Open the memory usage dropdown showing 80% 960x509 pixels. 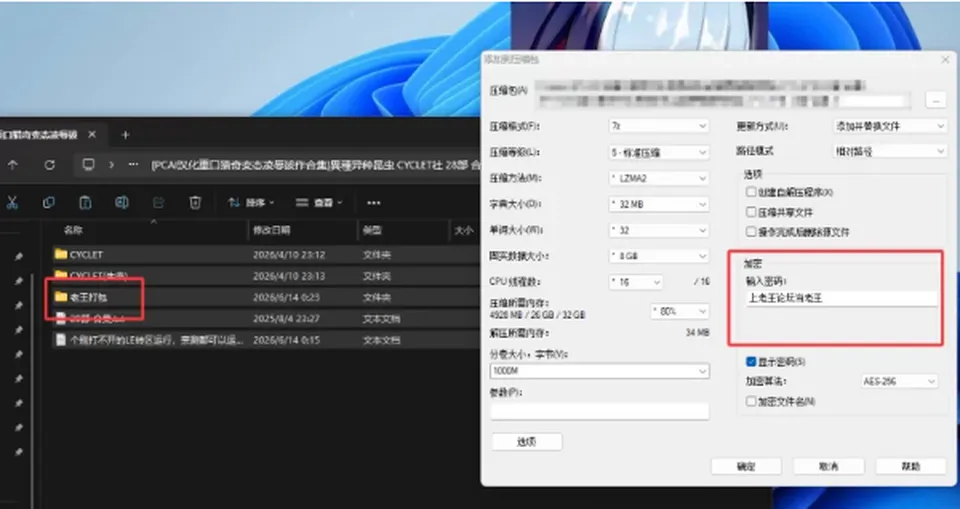pyautogui.click(x=680, y=311)
